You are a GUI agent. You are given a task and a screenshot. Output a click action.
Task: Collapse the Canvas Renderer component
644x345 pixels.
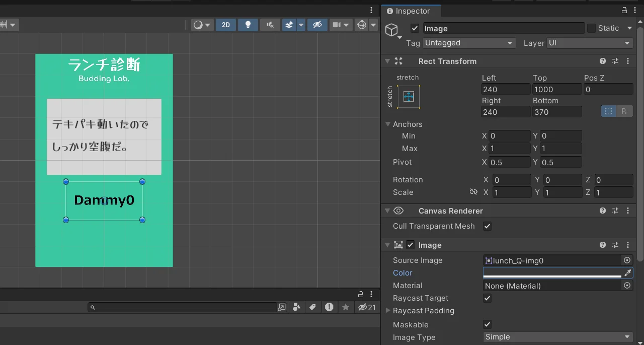tap(387, 211)
